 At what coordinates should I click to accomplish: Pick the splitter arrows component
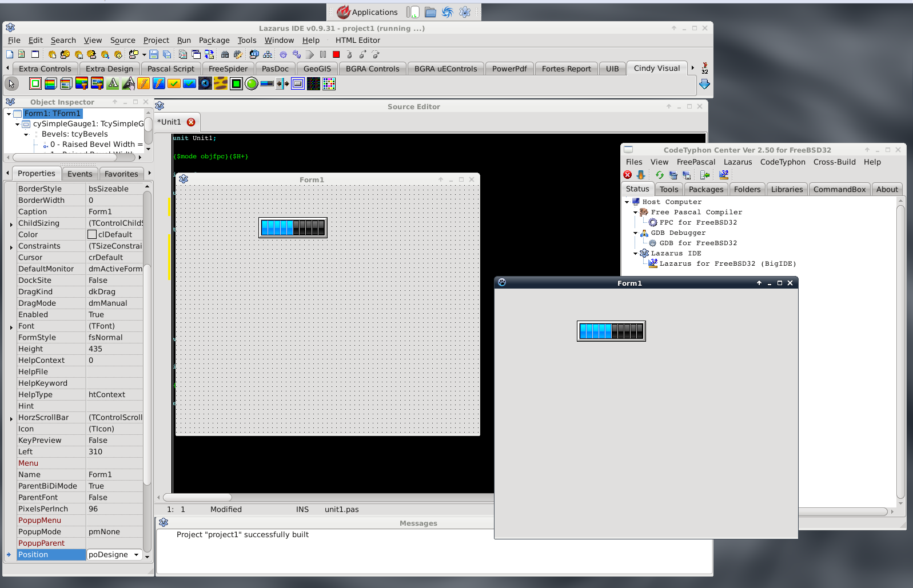(282, 83)
